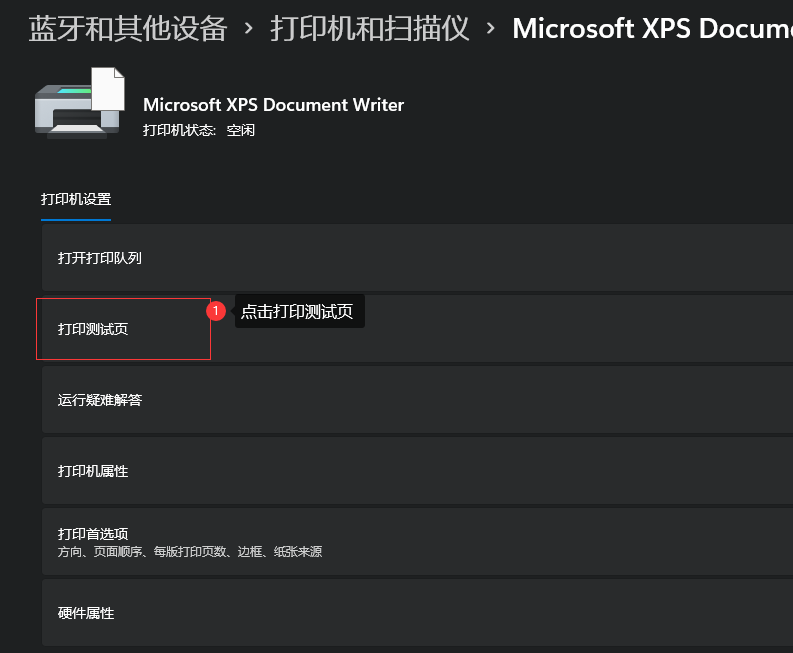This screenshot has width=793, height=653.
Task: Open 打开打印队列
Action: pyautogui.click(x=100, y=258)
